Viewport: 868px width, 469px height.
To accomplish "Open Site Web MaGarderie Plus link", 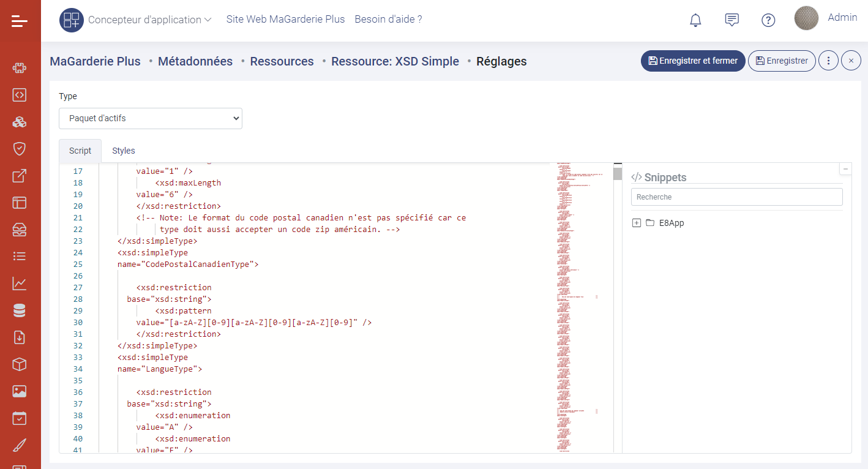I will tap(285, 20).
